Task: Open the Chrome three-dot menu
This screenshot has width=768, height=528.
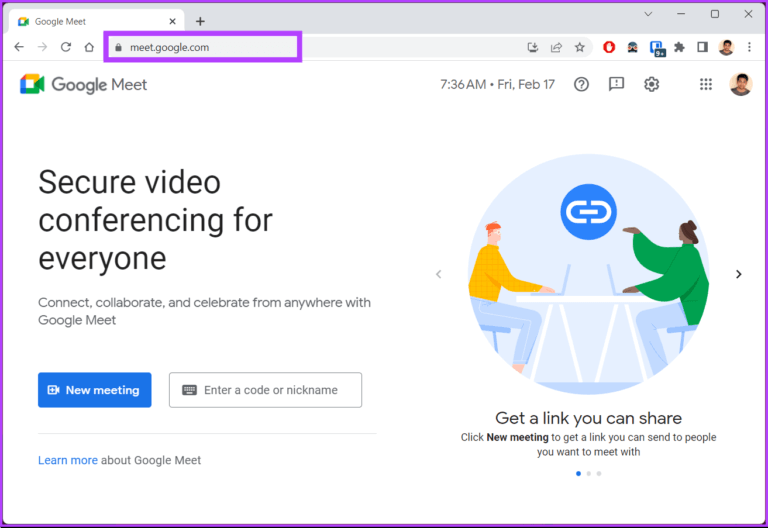Action: tap(749, 47)
